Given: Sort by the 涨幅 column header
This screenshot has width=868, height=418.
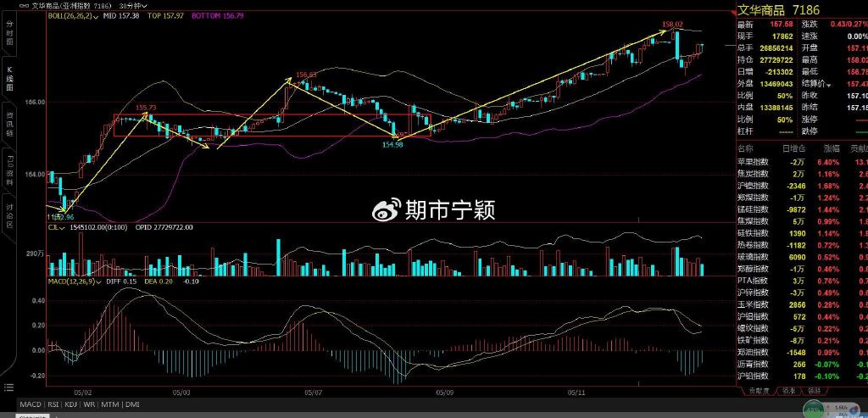Looking at the screenshot, I should (831, 148).
